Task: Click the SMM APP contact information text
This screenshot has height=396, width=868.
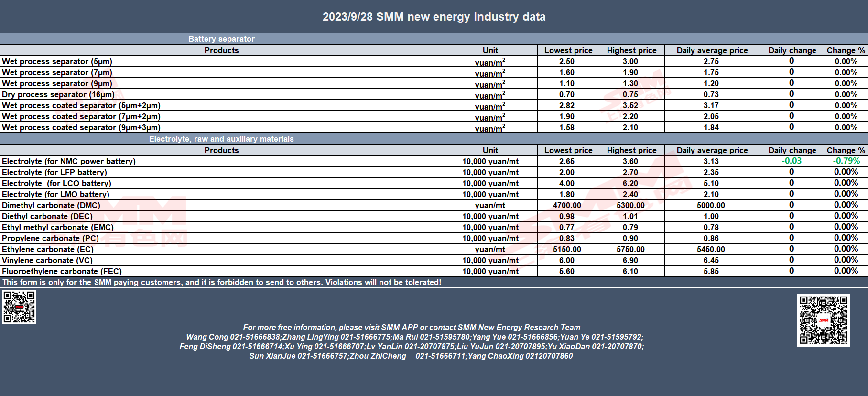Action: coord(412,327)
